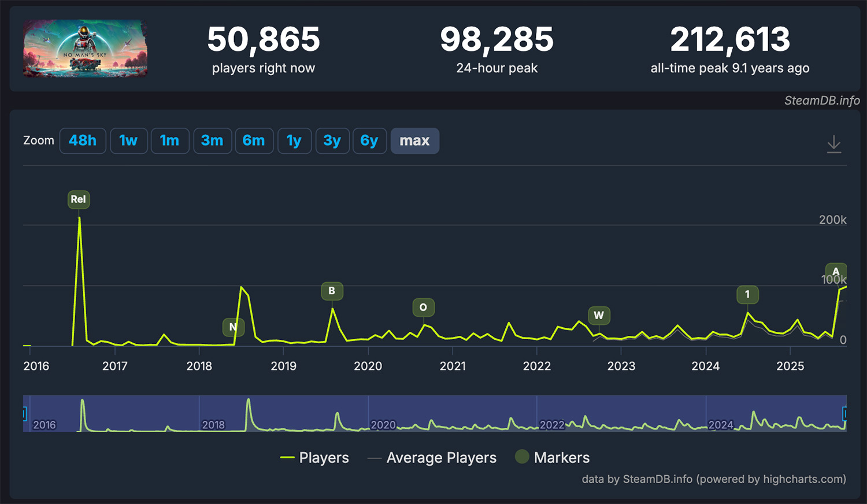Zoom the chart to 1w

(128, 141)
